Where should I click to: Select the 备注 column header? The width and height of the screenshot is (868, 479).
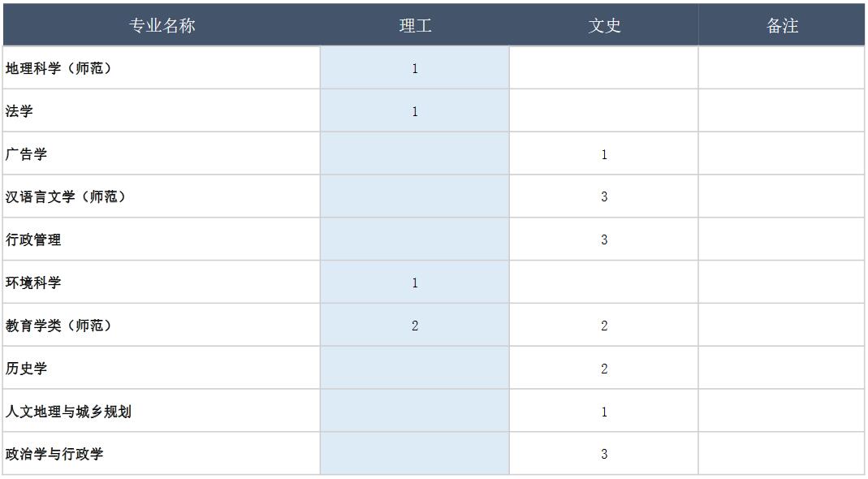coord(782,25)
